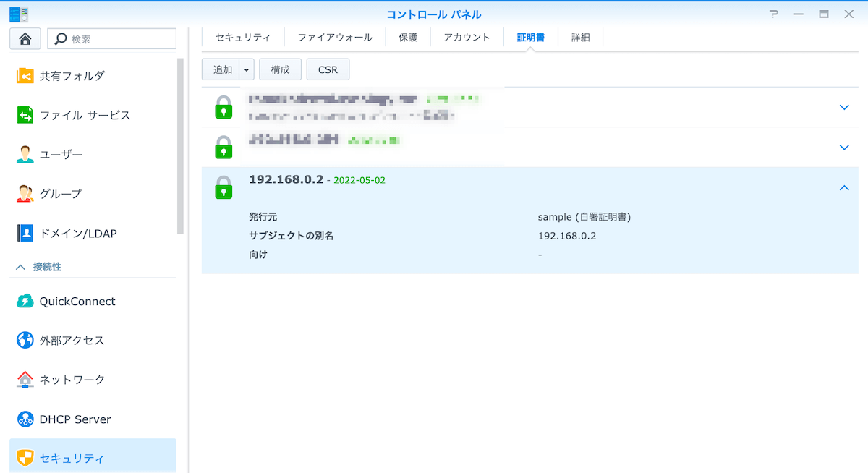
Task: Expand the second certificate entry
Action: pyautogui.click(x=843, y=148)
